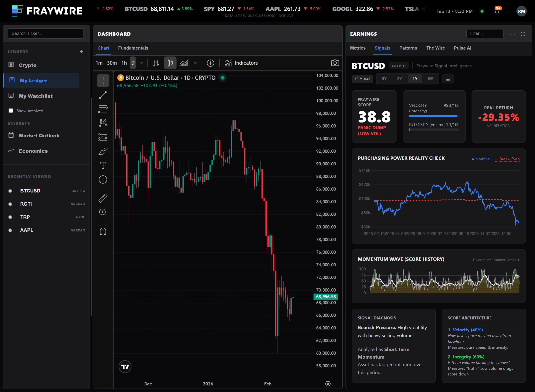Image resolution: width=535 pixels, height=392 pixels.
Task: Select the text annotation tool
Action: (103, 165)
